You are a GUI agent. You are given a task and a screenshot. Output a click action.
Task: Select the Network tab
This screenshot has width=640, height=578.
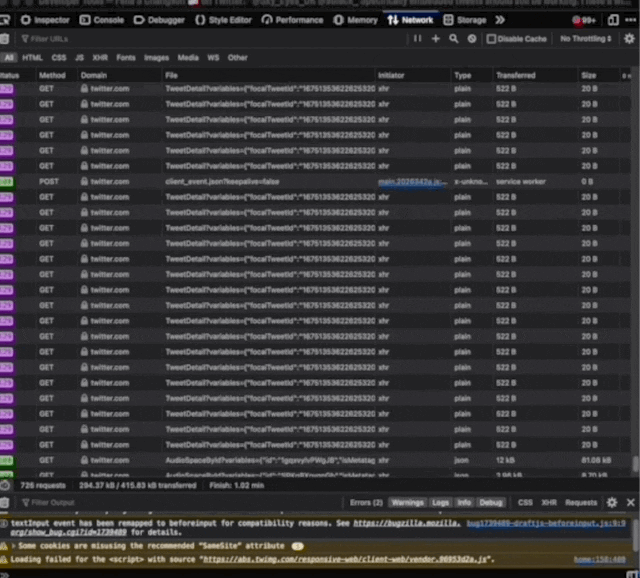pos(410,20)
